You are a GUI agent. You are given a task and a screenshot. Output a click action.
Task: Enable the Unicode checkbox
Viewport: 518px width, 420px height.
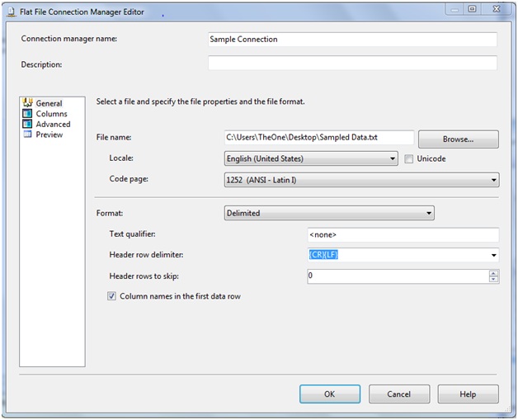click(409, 158)
